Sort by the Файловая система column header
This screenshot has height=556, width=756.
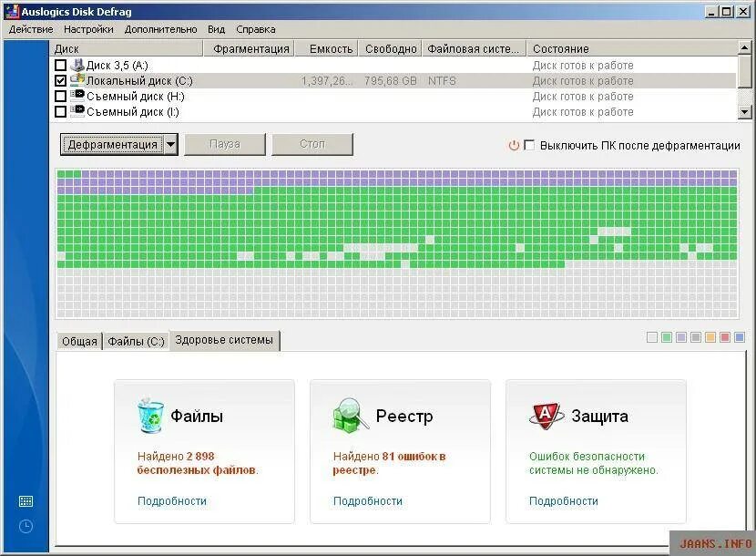[475, 48]
